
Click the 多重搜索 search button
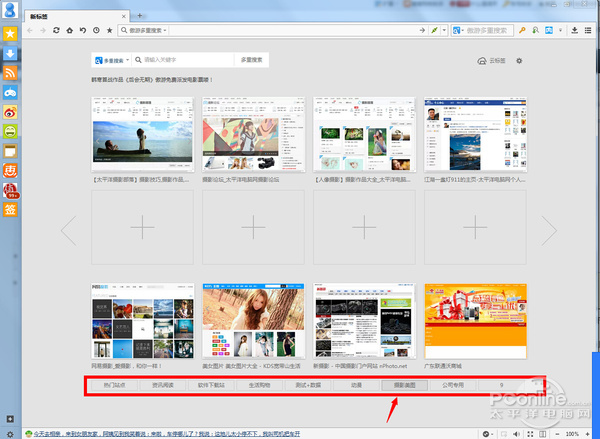[251, 60]
